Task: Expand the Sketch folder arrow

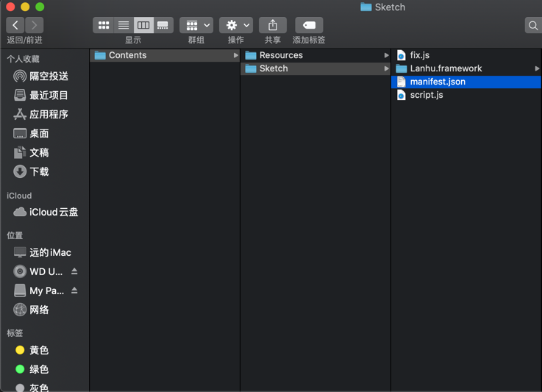Action: click(x=386, y=68)
